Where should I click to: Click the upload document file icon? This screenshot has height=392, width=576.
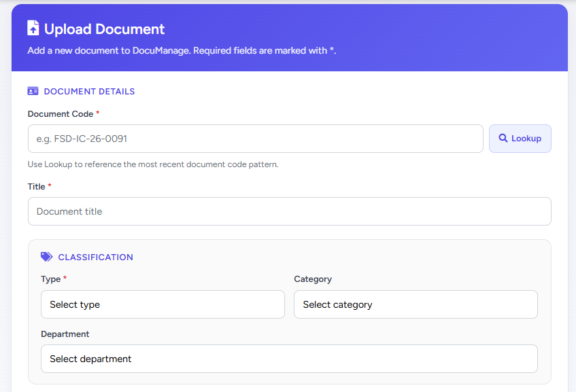point(33,28)
